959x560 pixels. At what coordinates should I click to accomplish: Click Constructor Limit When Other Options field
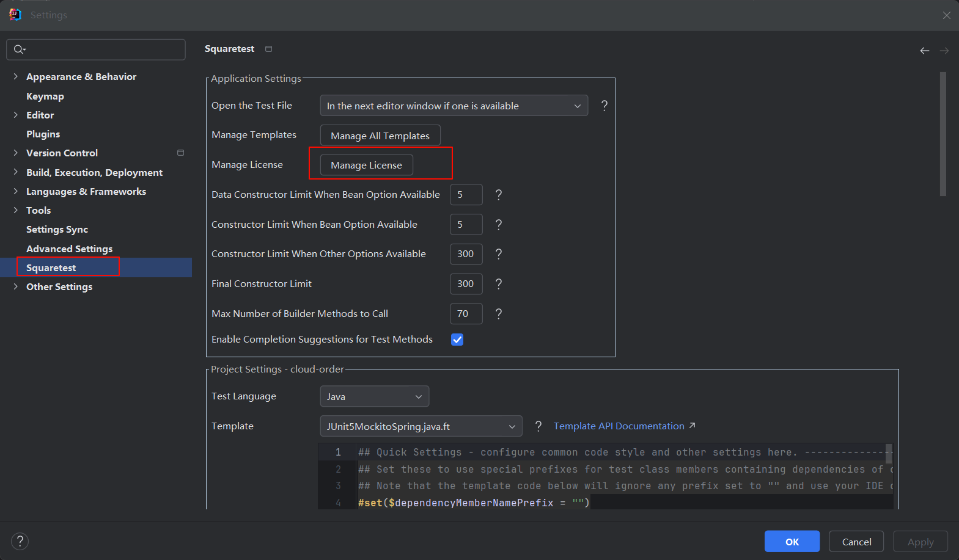[466, 254]
